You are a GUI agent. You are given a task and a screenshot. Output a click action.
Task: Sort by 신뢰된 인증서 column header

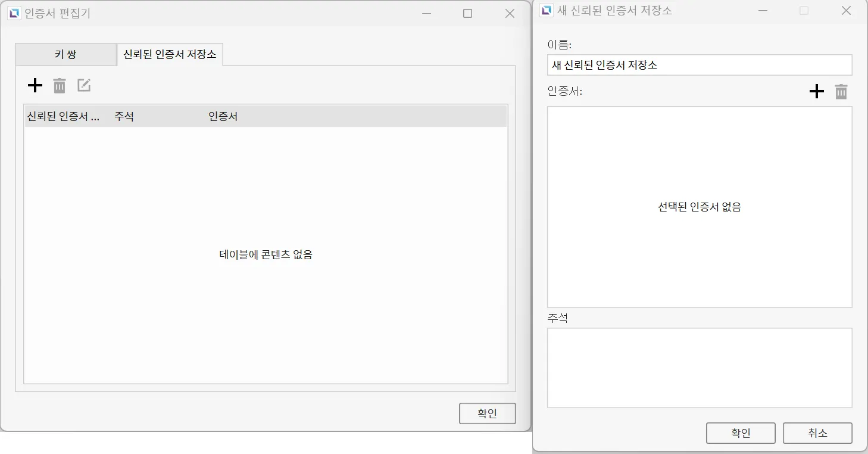tap(63, 116)
